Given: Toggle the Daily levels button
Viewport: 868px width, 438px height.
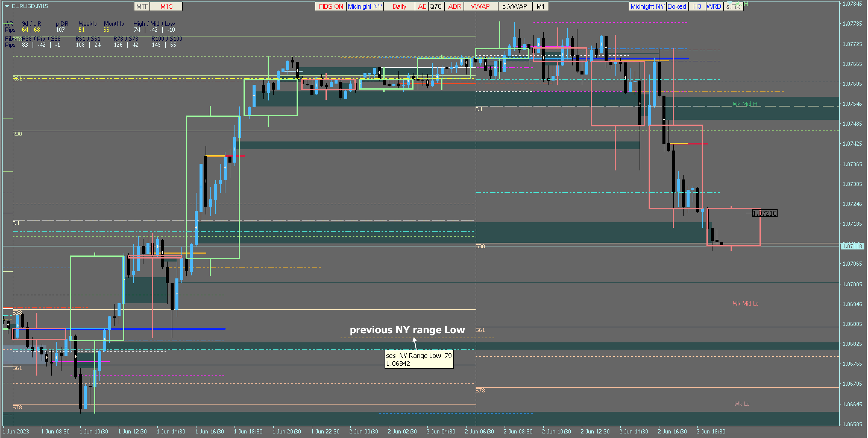Looking at the screenshot, I should [x=399, y=6].
